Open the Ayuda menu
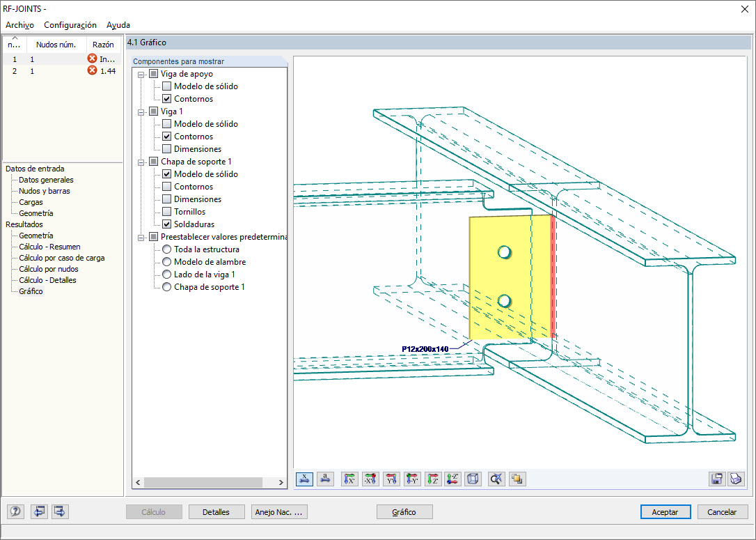Screen dimensions: 756x540 tap(118, 25)
